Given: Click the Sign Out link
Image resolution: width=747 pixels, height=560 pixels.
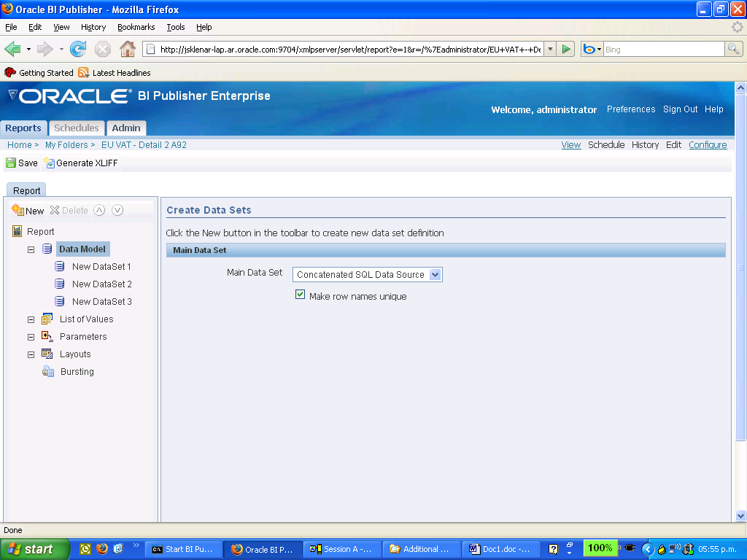Looking at the screenshot, I should tap(680, 109).
